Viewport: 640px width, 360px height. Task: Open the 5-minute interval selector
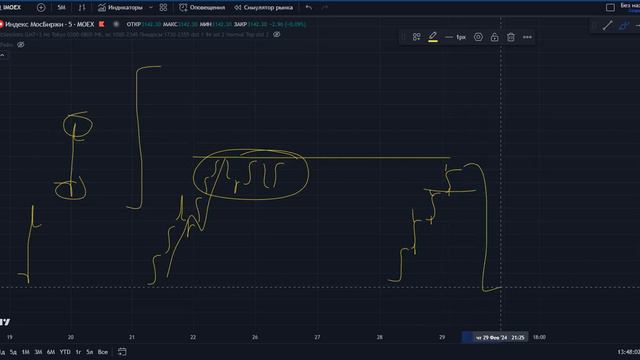click(61, 7)
